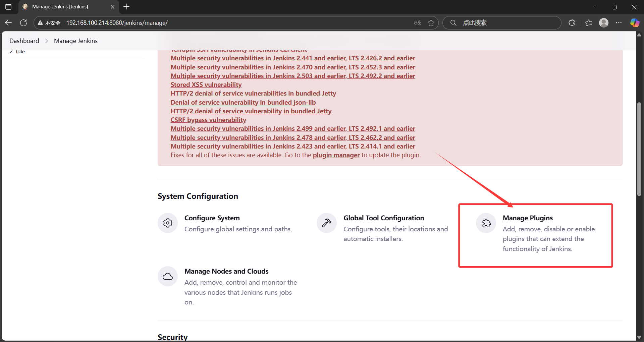Open the Global Tool Configuration hammer icon
644x342 pixels.
(x=327, y=223)
